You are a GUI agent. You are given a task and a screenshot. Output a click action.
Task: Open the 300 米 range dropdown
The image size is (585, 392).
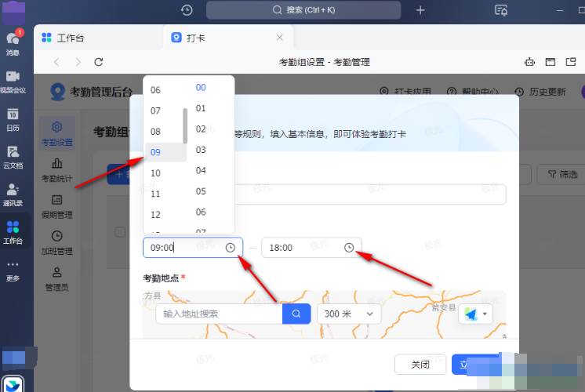pyautogui.click(x=349, y=314)
